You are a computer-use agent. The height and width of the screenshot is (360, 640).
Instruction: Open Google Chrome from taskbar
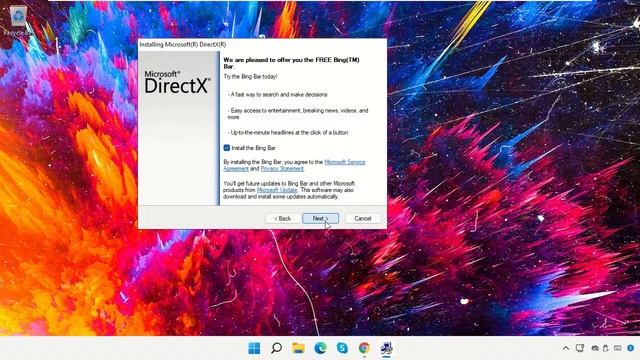pos(364,348)
